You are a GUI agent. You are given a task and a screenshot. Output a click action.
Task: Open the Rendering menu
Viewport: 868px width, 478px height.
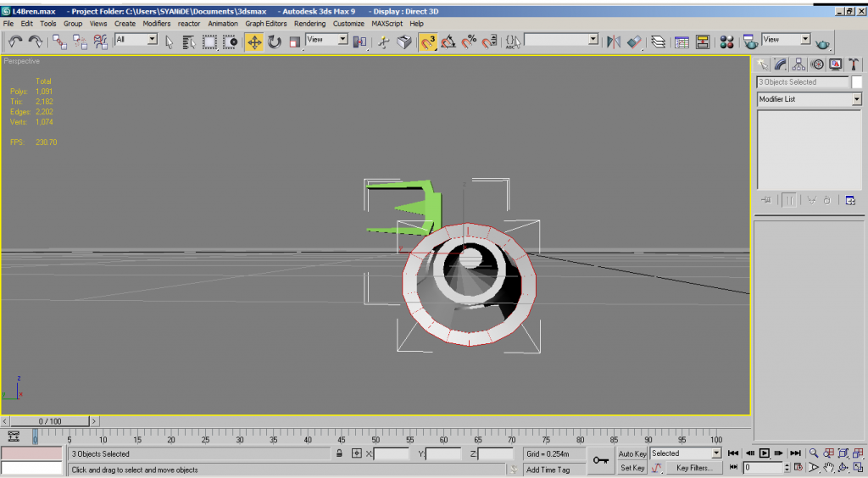pos(309,24)
